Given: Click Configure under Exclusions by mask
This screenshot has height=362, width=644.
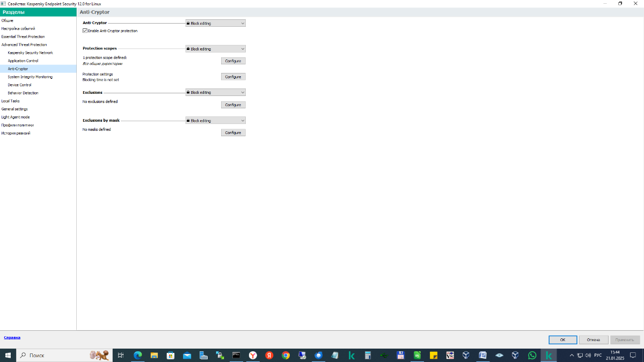Looking at the screenshot, I should point(233,132).
